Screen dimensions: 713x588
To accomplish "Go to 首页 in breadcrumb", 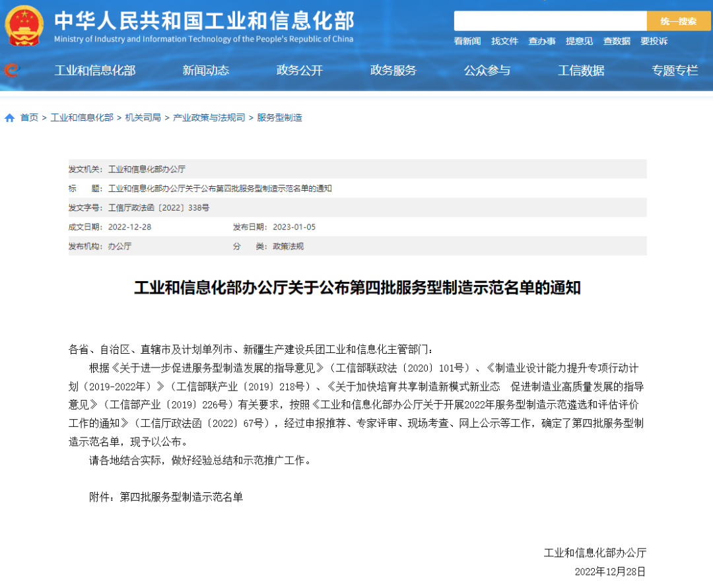I will [30, 117].
